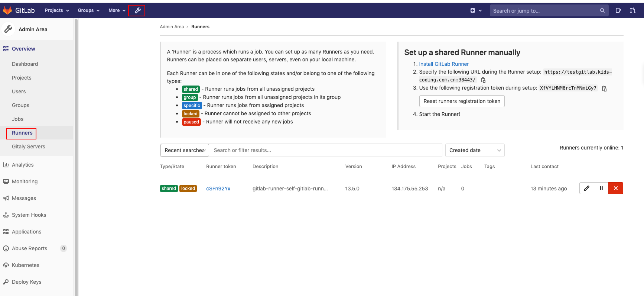The width and height of the screenshot is (644, 296).
Task: Open the Created date sort dropdown
Action: tap(475, 150)
